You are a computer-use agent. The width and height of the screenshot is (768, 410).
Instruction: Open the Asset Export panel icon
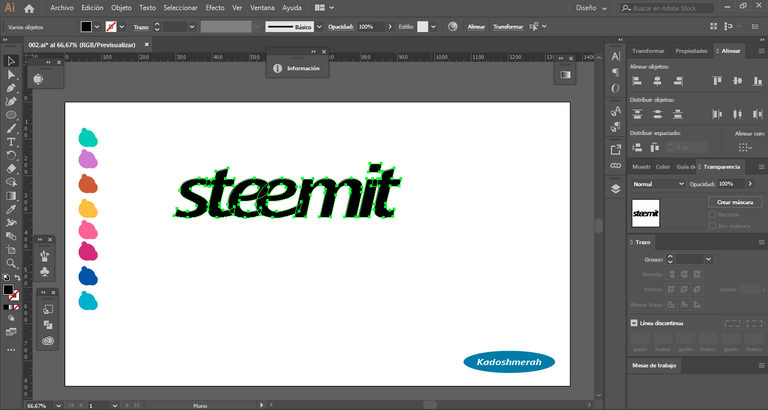(x=616, y=150)
